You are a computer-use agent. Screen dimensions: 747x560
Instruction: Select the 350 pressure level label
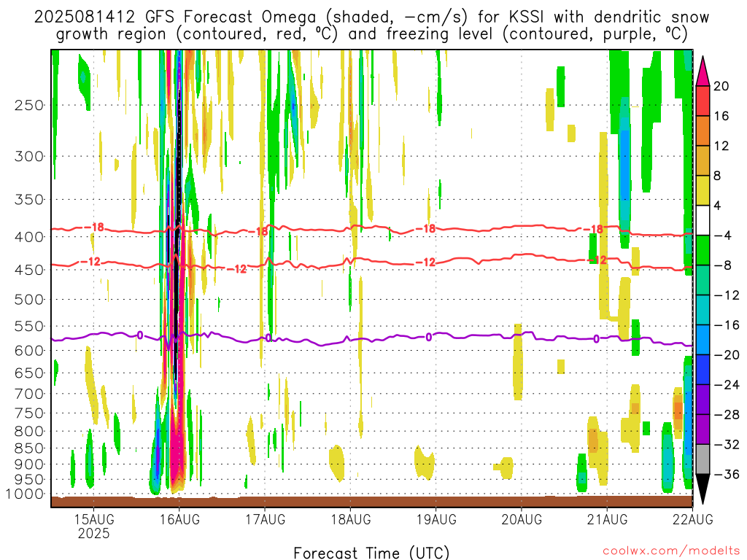pos(29,200)
